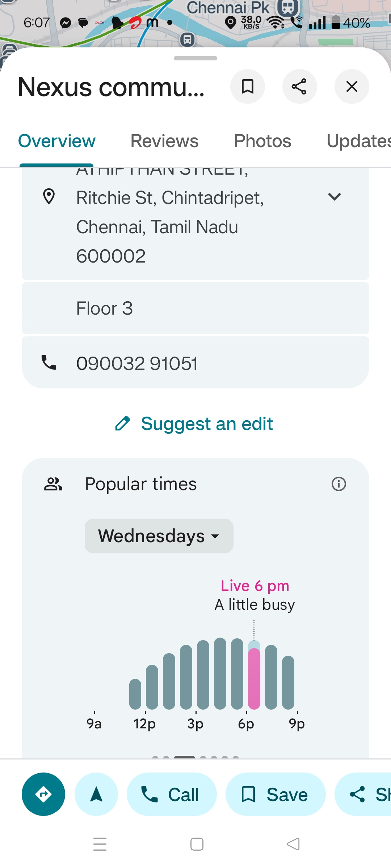The height and width of the screenshot is (868, 391).
Task: Tap the bus station icon on map
Action: pyautogui.click(x=187, y=39)
